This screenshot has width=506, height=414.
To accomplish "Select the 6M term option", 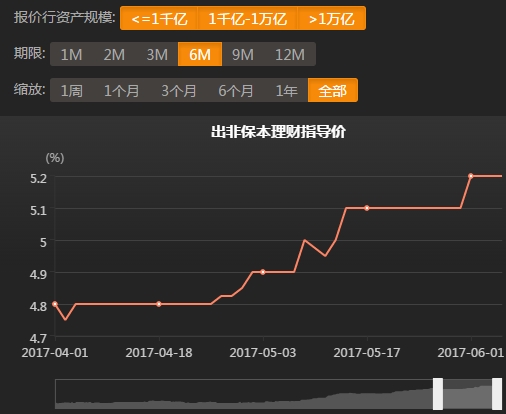I will (200, 54).
